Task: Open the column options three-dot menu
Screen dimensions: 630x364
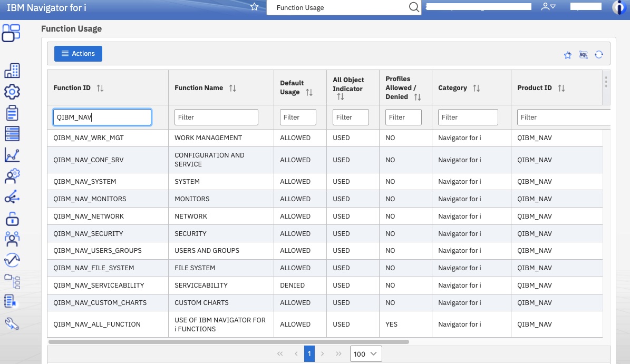Action: [606, 82]
